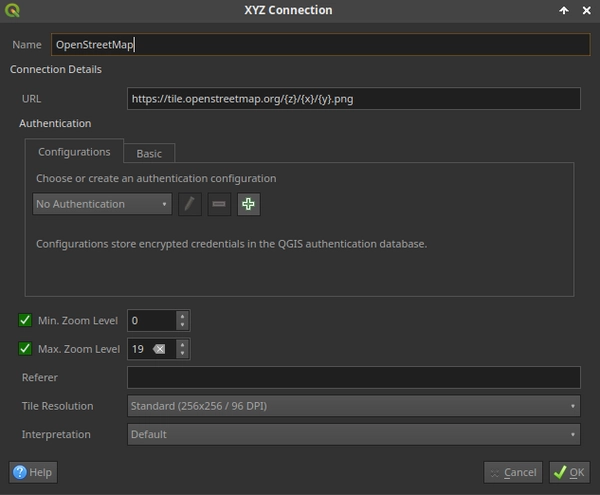Click the remove authentication config minus icon
The width and height of the screenshot is (600, 495).
coord(219,204)
